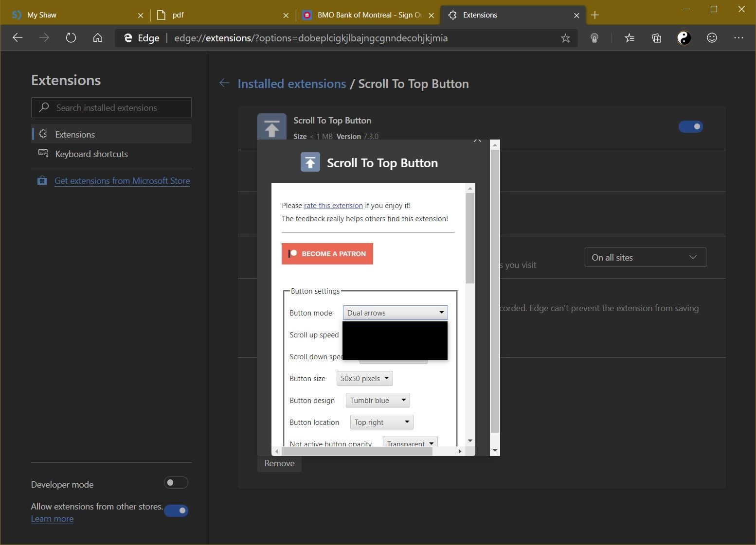Disable the Scroll To Top Button extension toggle

(x=691, y=126)
